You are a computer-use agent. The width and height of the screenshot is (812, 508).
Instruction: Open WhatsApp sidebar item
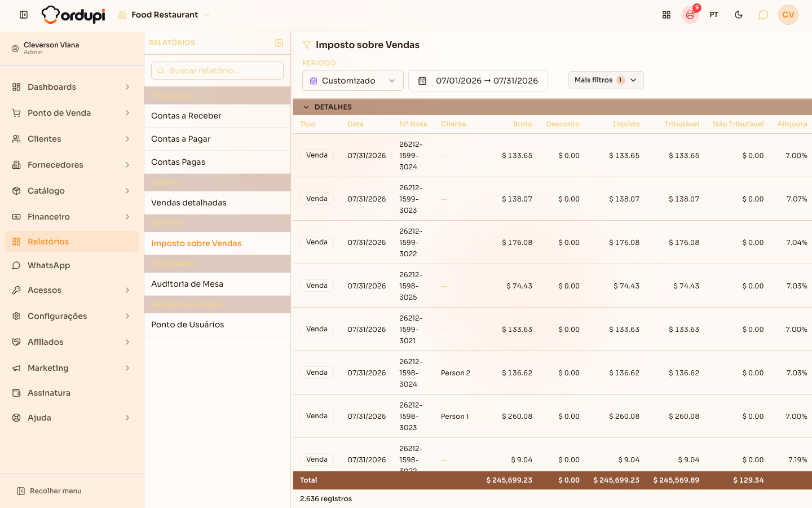click(x=72, y=265)
